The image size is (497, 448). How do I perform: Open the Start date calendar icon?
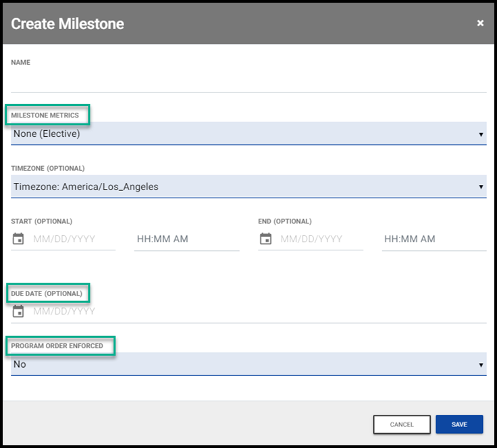click(18, 239)
